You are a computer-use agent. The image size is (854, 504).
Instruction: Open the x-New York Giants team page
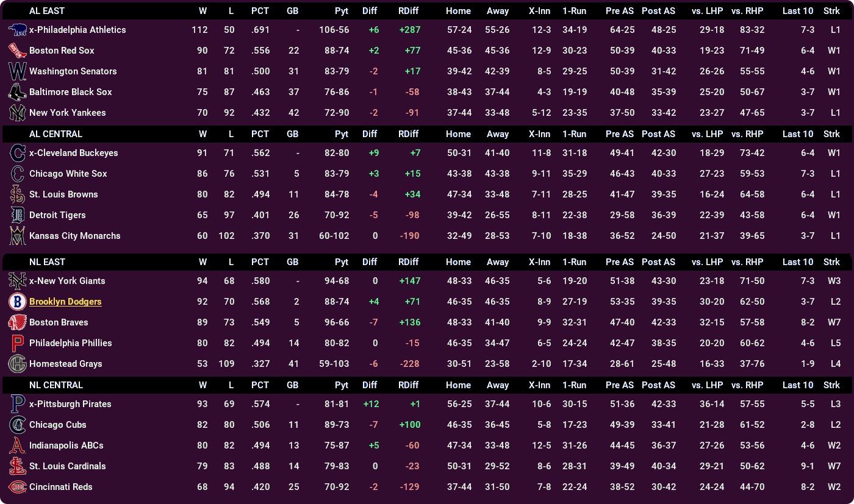pyautogui.click(x=67, y=281)
